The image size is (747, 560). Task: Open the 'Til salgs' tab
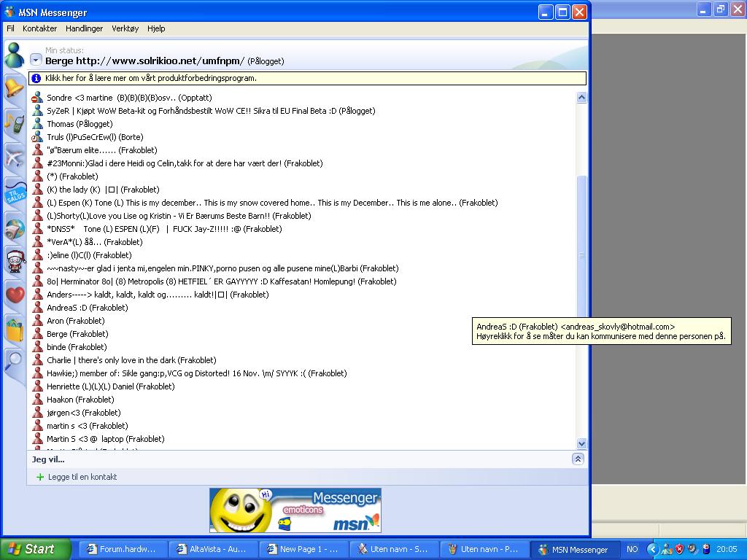(x=15, y=192)
